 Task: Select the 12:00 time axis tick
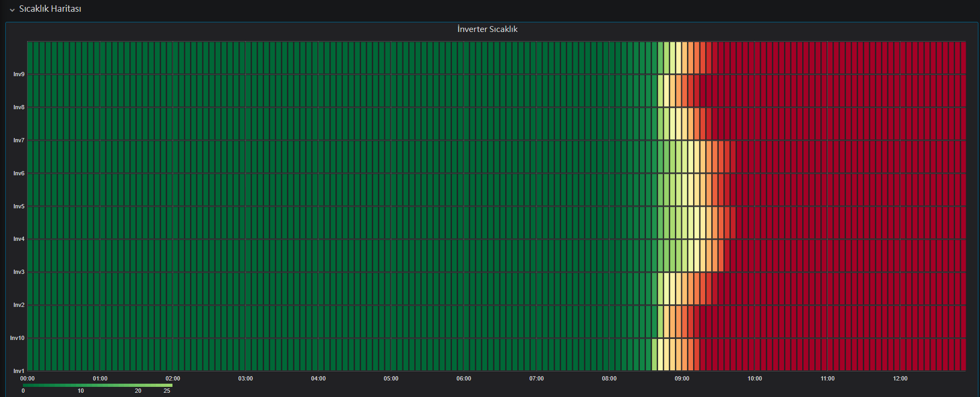(x=900, y=379)
